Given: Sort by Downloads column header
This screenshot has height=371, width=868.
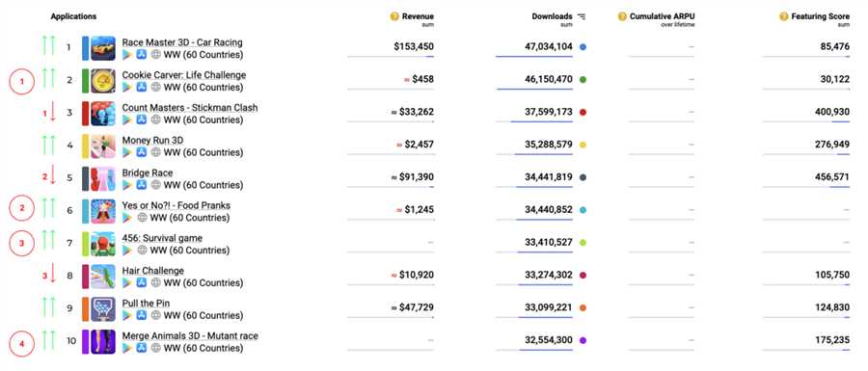Looking at the screenshot, I should (552, 16).
